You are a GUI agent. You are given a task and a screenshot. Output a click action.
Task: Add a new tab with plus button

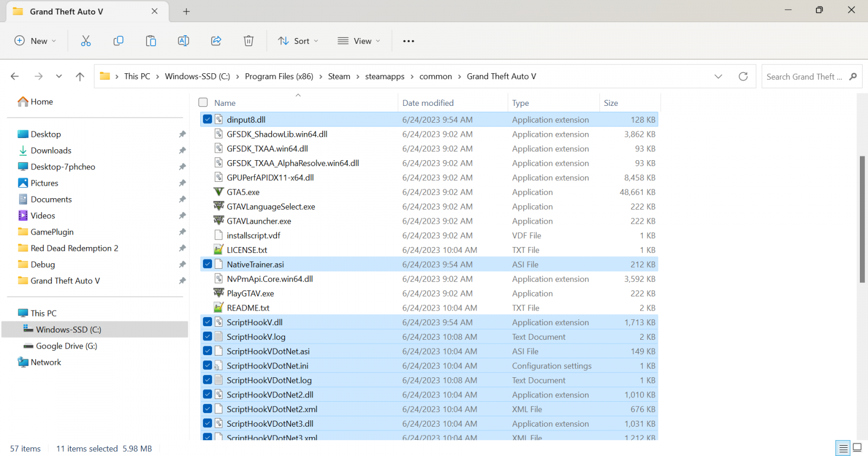click(186, 11)
